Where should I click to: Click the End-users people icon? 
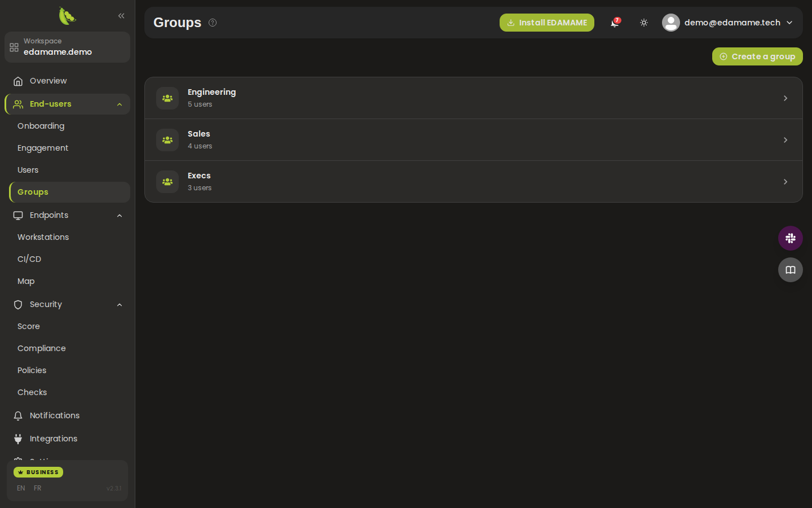18,104
